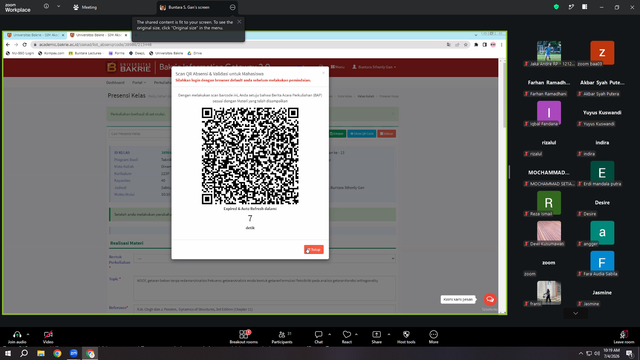Expand the dropdown arrow beside the info icon
The image size is (640, 360).
coord(58,7)
